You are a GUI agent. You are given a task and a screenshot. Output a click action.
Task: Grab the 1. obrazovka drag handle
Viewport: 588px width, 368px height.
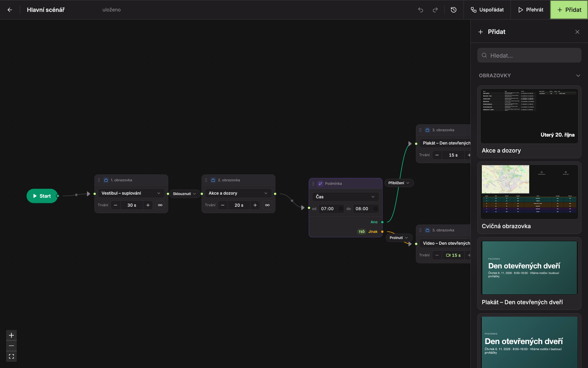[99, 180]
